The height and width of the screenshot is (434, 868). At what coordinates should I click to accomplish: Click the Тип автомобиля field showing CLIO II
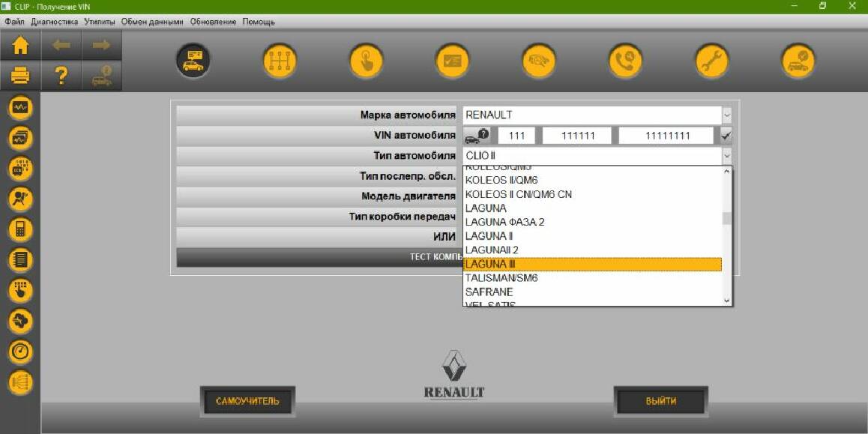coord(592,156)
